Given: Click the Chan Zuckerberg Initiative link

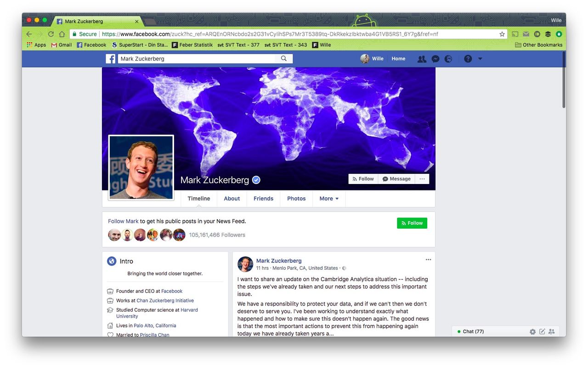Looking at the screenshot, I should [x=165, y=301].
